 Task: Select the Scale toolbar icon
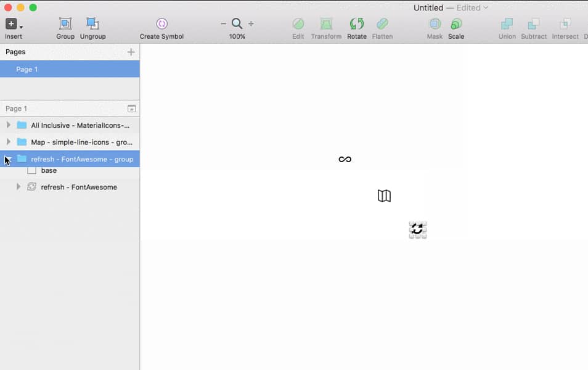[456, 25]
